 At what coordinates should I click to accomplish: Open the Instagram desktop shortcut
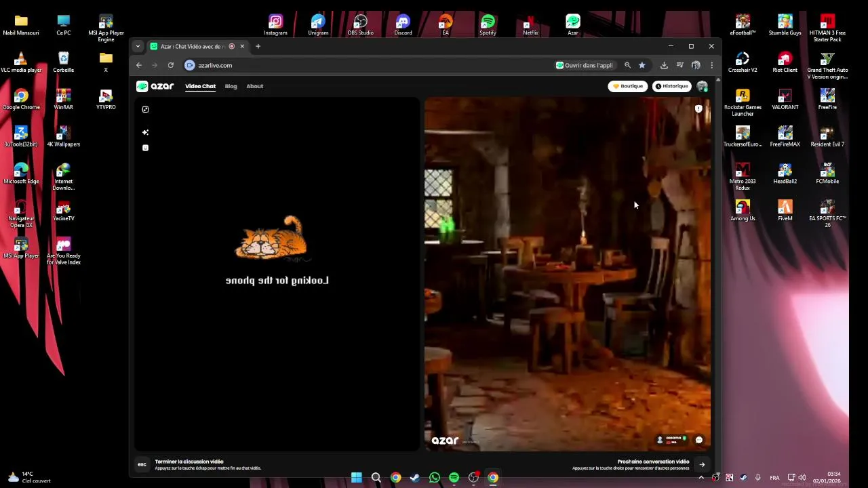coord(275,25)
